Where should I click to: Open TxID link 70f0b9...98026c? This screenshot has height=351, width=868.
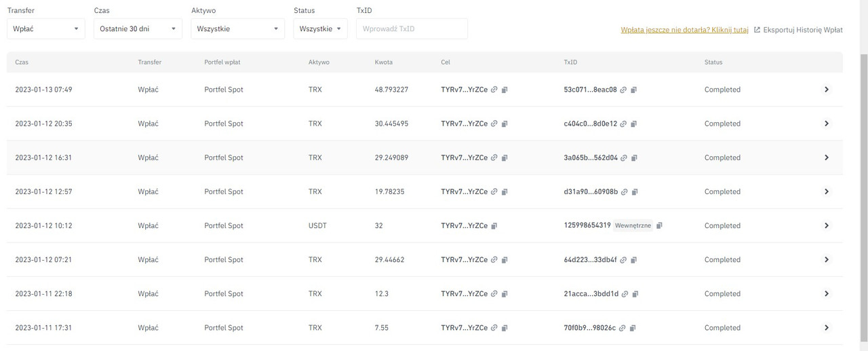[x=623, y=327]
